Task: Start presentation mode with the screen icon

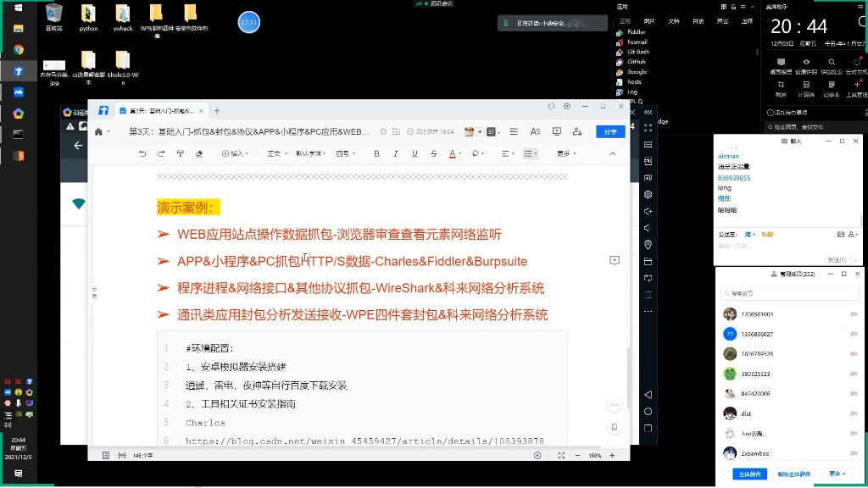Action: pos(556,131)
